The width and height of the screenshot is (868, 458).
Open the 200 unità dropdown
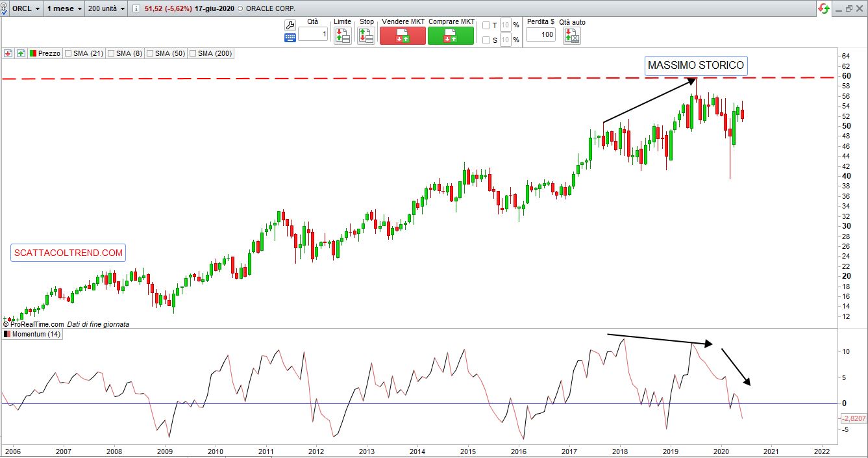106,9
